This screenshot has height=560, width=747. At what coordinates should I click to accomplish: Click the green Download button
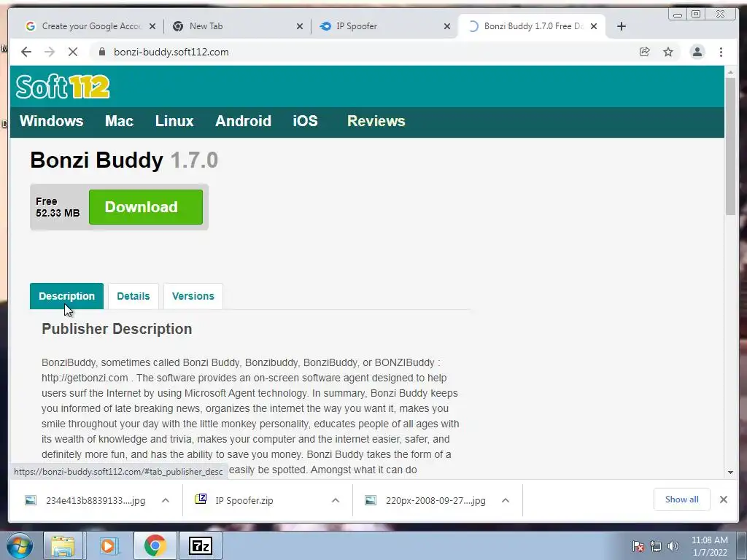146,207
